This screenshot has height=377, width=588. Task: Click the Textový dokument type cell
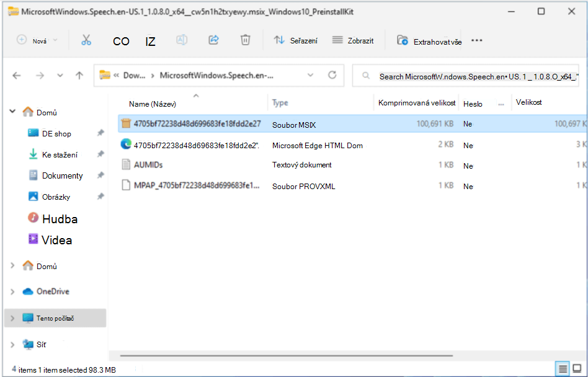302,165
